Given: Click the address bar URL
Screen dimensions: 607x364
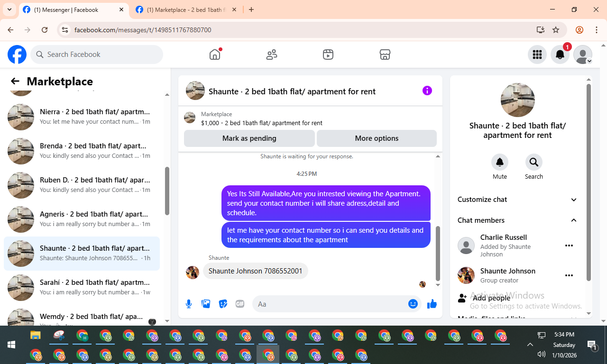Looking at the screenshot, I should [x=143, y=30].
